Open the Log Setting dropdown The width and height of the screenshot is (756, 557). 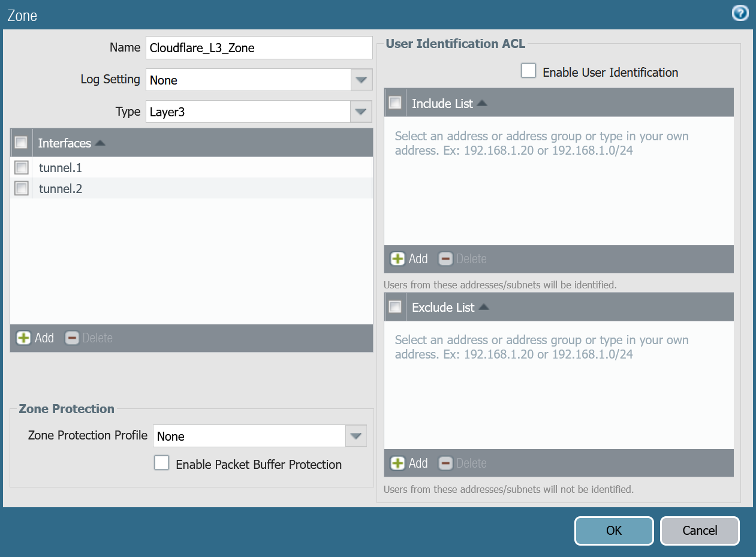pyautogui.click(x=362, y=80)
